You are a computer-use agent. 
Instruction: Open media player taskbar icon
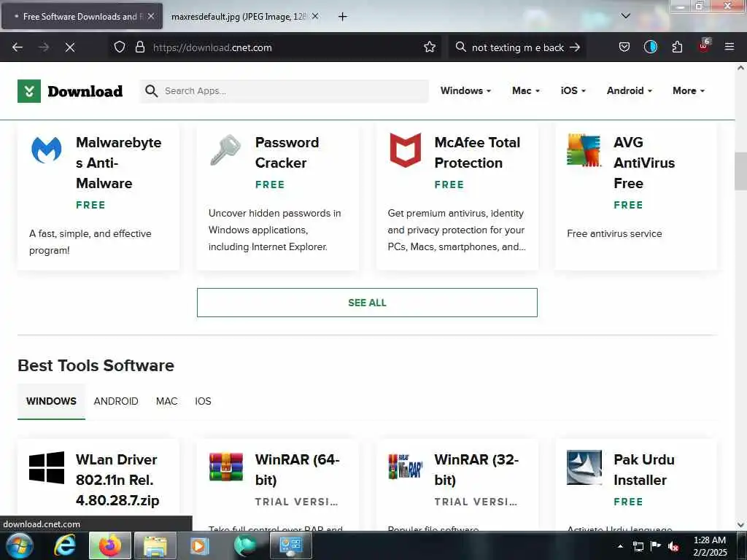[x=200, y=545]
